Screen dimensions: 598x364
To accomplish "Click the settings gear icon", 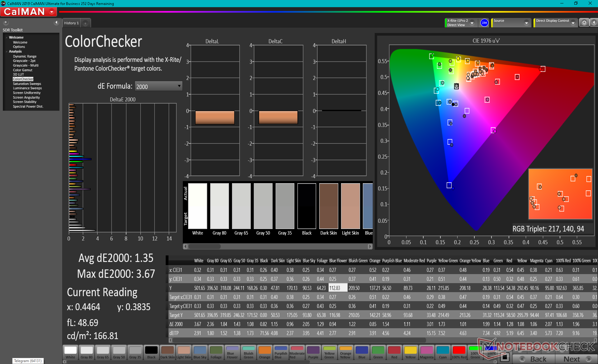I will click(x=584, y=22).
